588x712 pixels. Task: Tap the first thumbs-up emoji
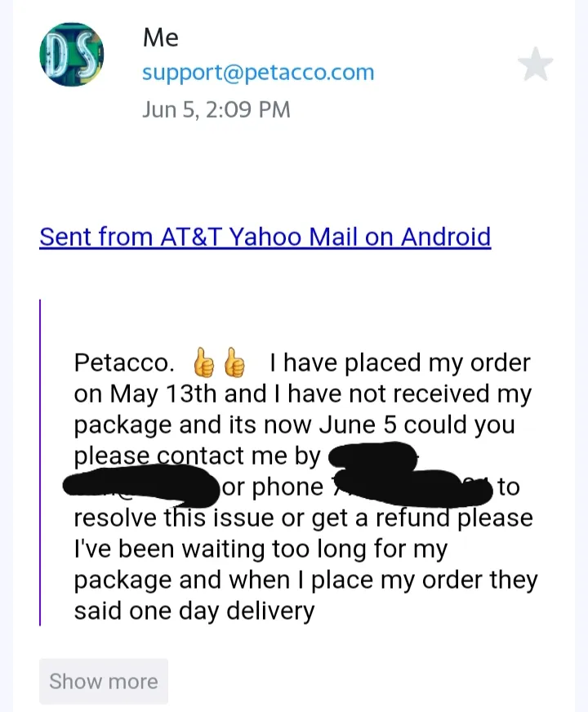click(x=203, y=363)
